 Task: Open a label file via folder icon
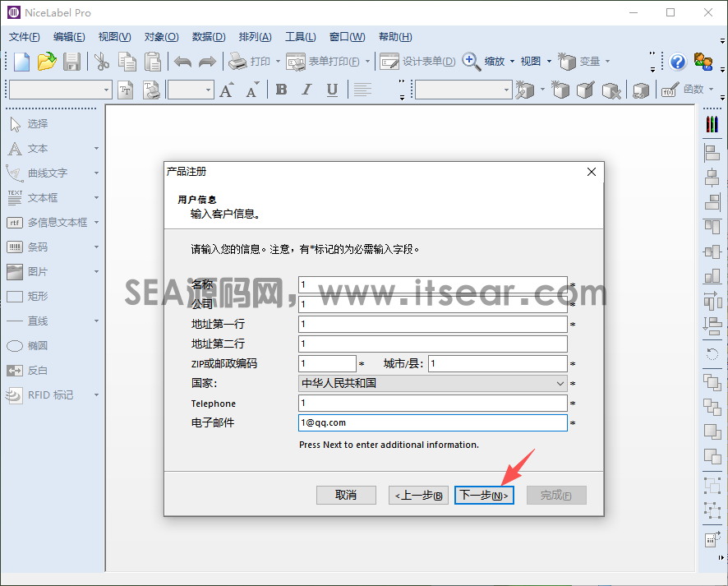pos(47,62)
